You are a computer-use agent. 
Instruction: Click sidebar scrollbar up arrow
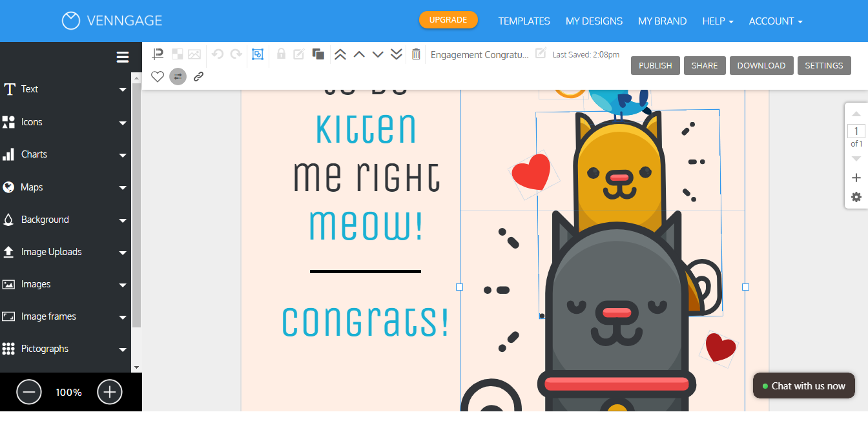[136, 77]
